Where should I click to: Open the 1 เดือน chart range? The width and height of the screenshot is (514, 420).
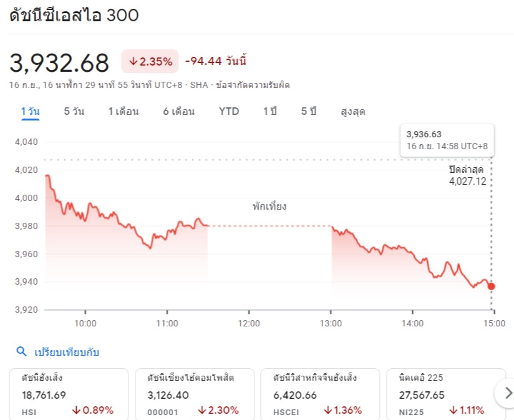click(124, 112)
